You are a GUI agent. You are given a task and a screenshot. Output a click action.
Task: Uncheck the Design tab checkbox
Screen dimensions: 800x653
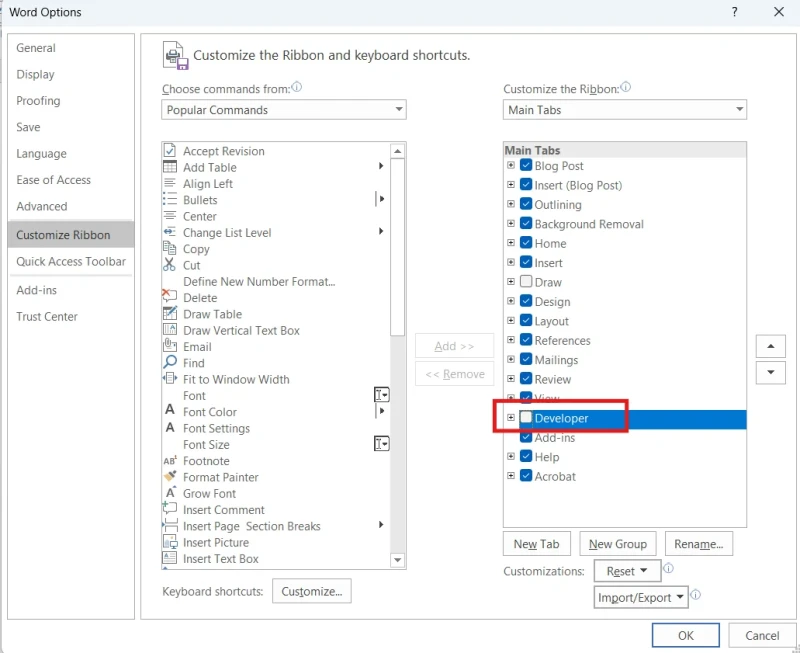point(526,300)
